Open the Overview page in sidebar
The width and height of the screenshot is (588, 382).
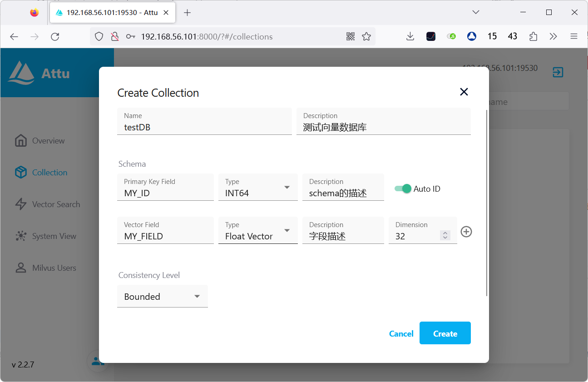[x=49, y=141]
